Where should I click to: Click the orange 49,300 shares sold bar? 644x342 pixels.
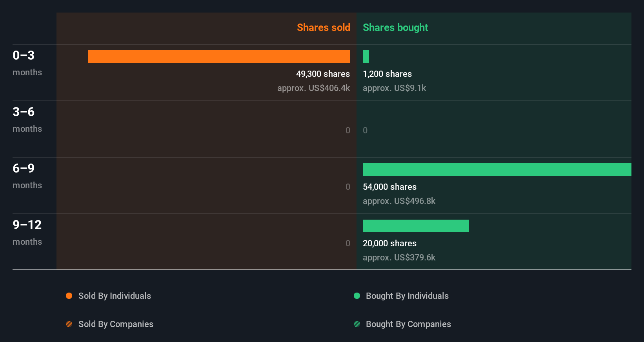(x=219, y=56)
